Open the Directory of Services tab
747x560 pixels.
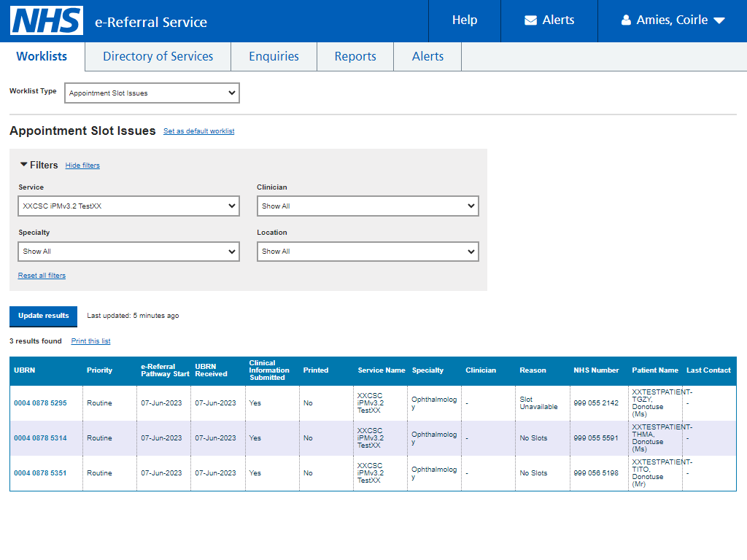158,56
